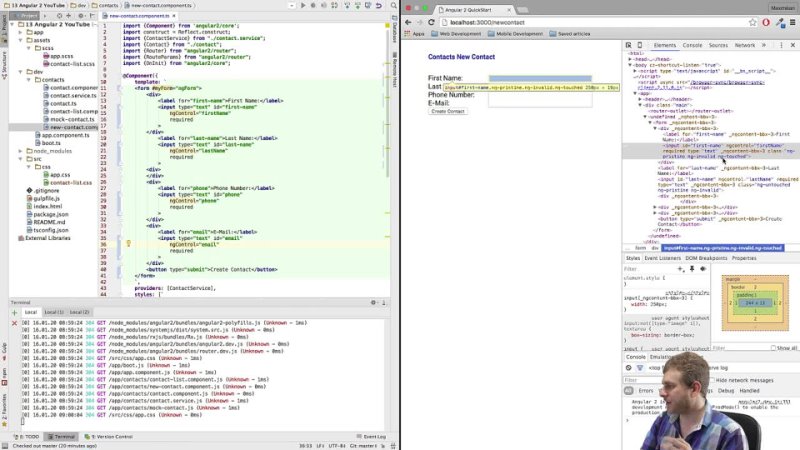Viewport: 800px width, 450px height.
Task: Show more DevTools tabs chevron
Action: (764, 45)
